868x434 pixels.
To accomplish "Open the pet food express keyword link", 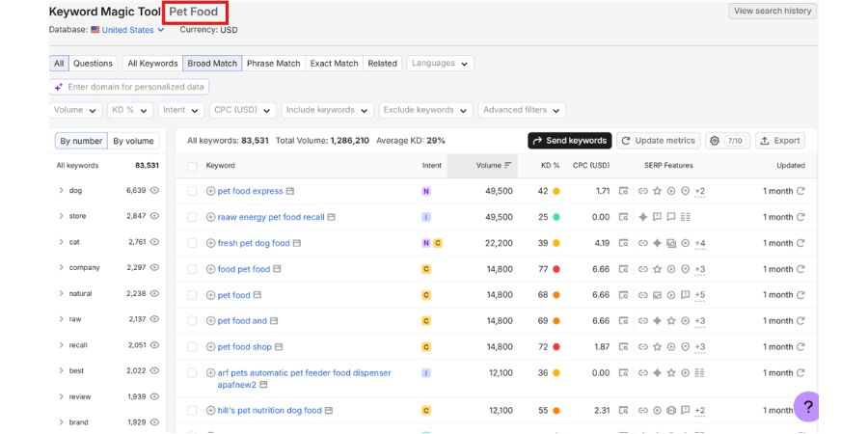I will (x=250, y=191).
